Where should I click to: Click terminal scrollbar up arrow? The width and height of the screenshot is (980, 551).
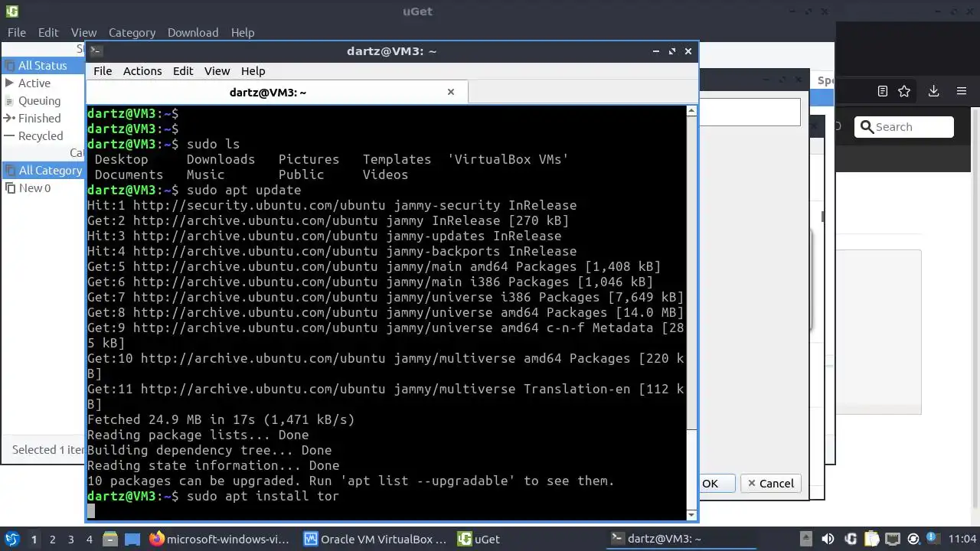[692, 111]
